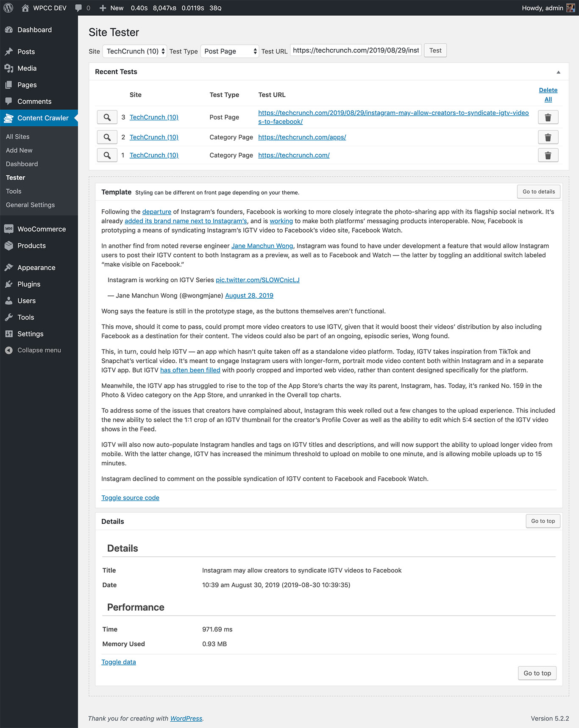Open https://techcrunch.com/ test URL link
579x728 pixels.
[294, 155]
